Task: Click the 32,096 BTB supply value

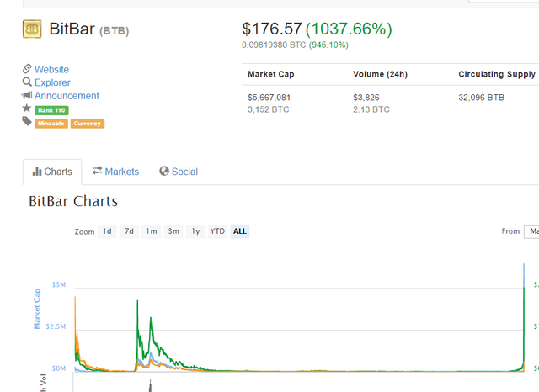Action: [481, 98]
